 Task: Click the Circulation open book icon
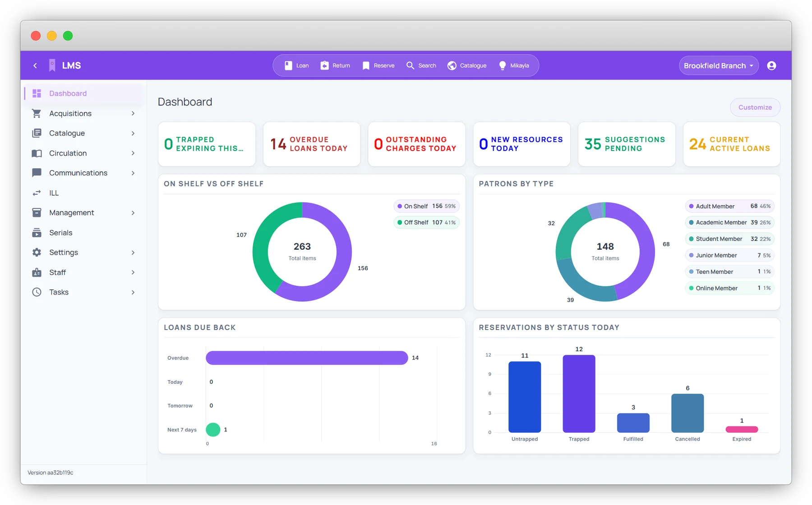click(x=37, y=153)
